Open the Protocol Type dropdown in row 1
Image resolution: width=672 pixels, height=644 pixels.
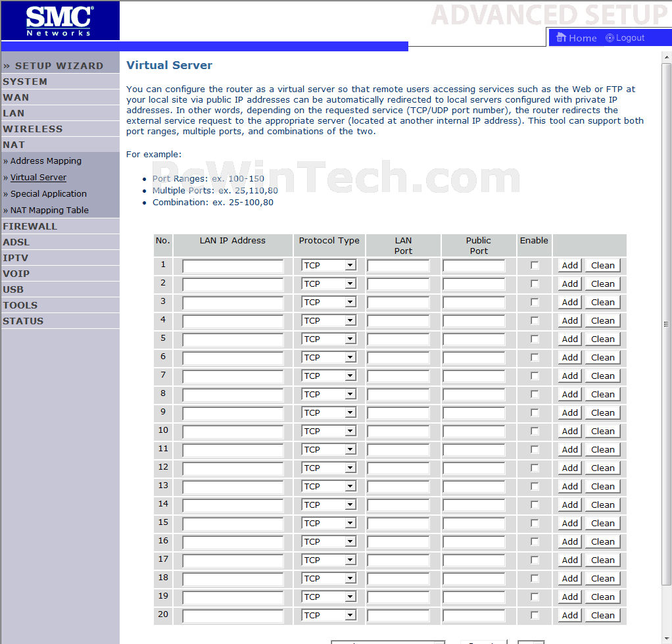click(x=329, y=265)
